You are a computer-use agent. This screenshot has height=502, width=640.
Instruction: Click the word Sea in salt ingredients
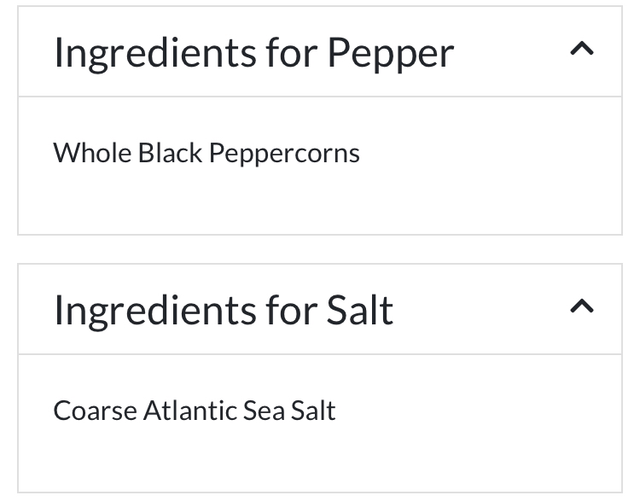[263, 410]
